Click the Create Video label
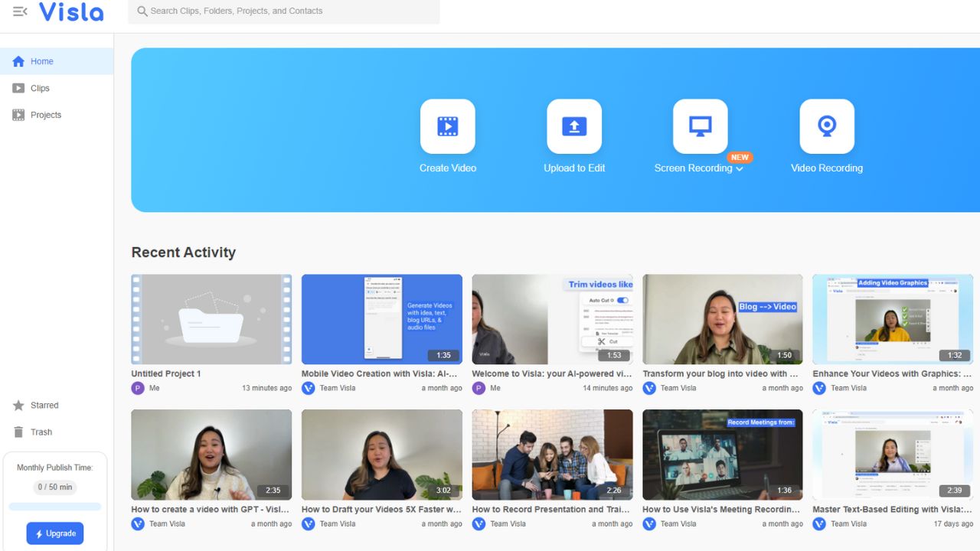 448,168
